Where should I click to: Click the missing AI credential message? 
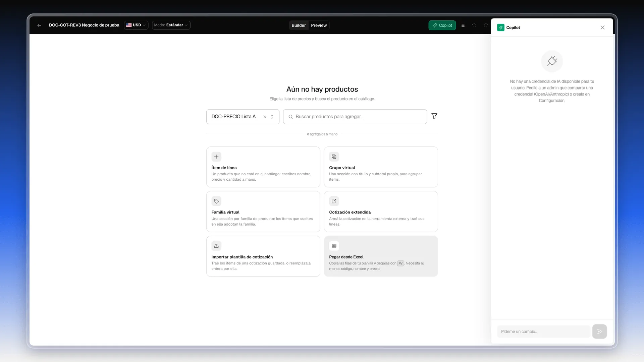[x=552, y=91]
